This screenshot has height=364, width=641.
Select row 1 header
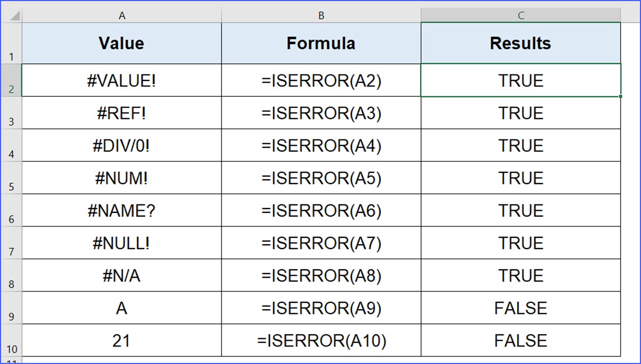coord(12,44)
